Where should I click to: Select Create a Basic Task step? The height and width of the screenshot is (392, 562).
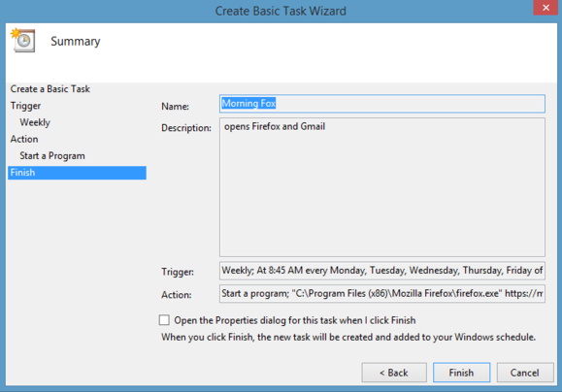pos(50,89)
